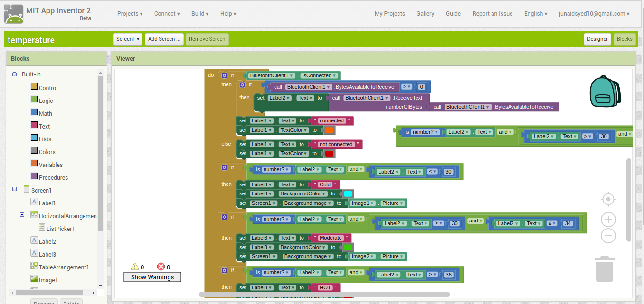Zoom in with the plus icon

[608, 220]
